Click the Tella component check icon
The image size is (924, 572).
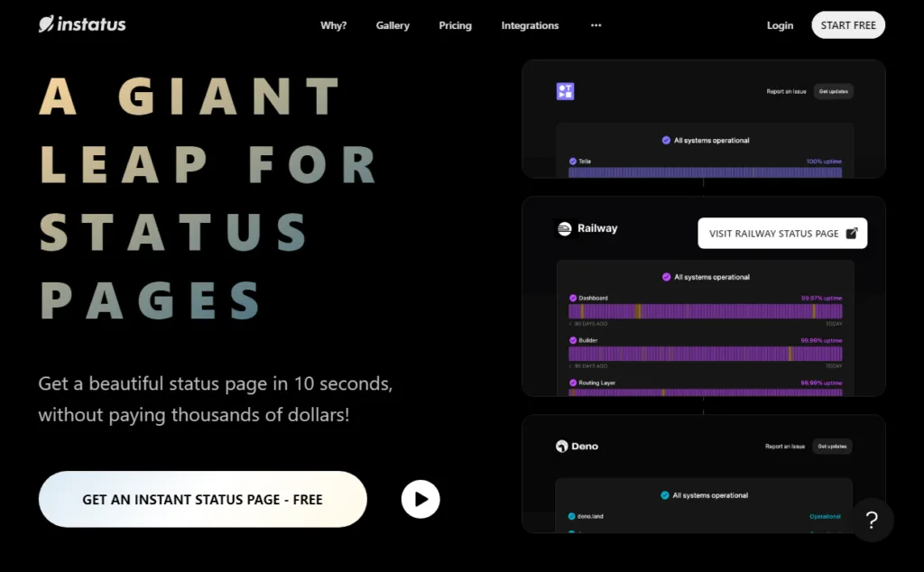[573, 161]
